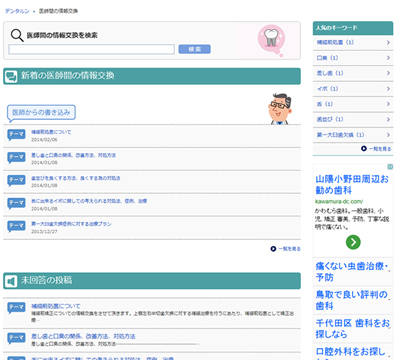Click the テーマ icon beside 歯並びを良くする方法 post
This screenshot has width=396, height=360.
pyautogui.click(x=16, y=181)
